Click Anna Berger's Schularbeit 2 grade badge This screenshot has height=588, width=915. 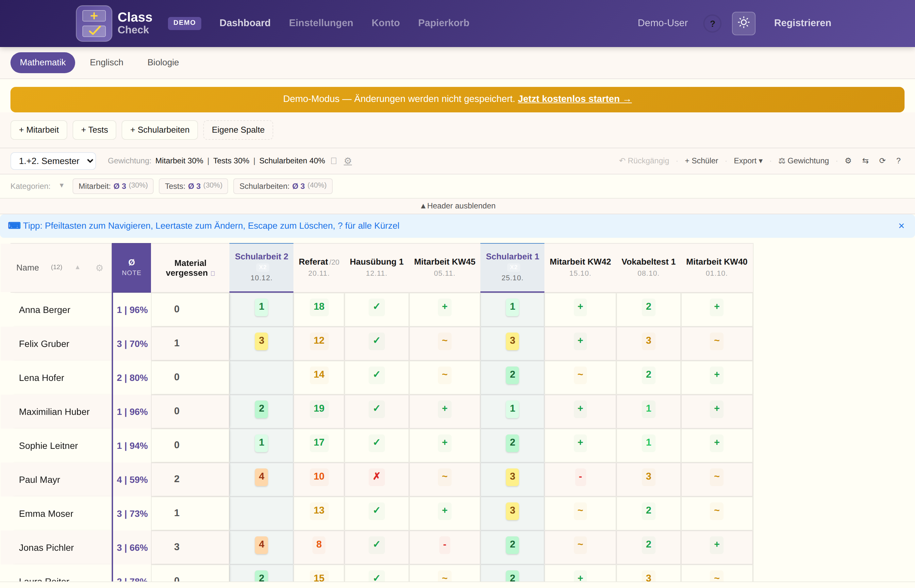point(261,307)
